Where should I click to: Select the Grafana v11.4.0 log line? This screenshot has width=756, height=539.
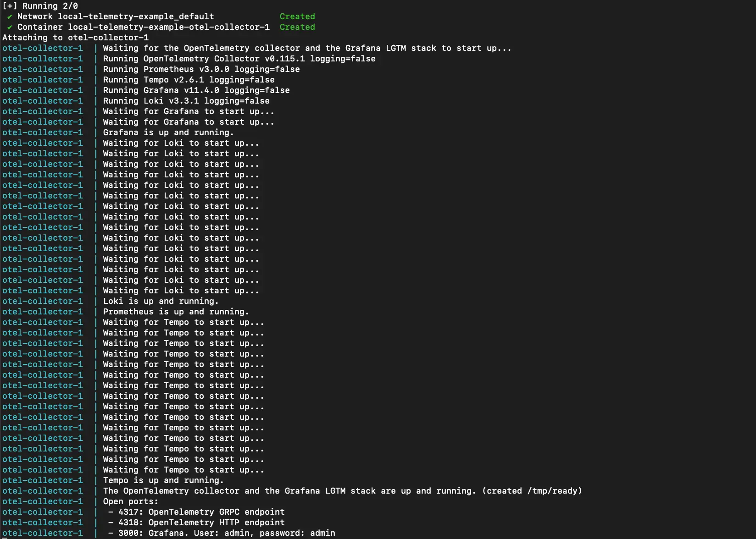pos(196,90)
